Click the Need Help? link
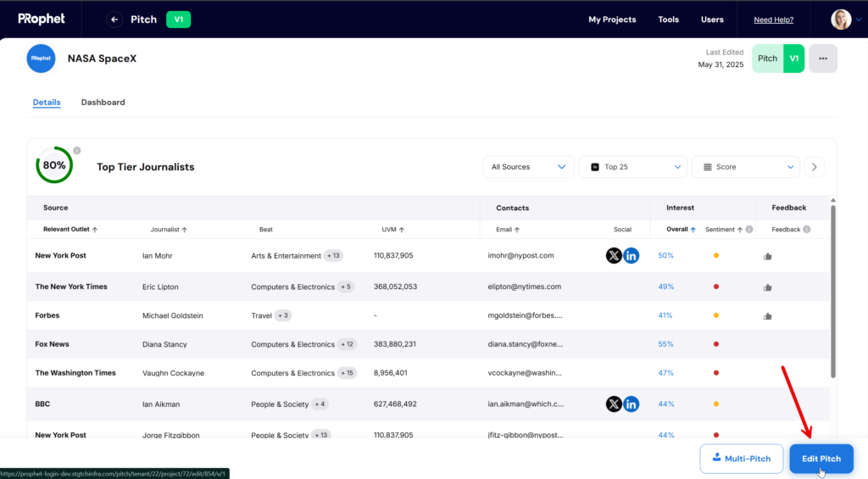Screen dimensions: 868x479 773,19
